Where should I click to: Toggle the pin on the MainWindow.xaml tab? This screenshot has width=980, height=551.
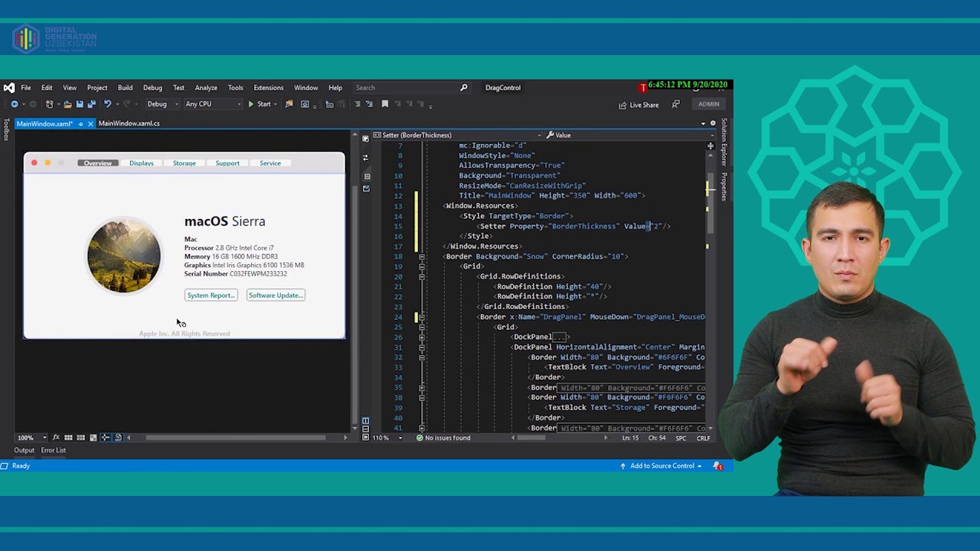coord(80,123)
